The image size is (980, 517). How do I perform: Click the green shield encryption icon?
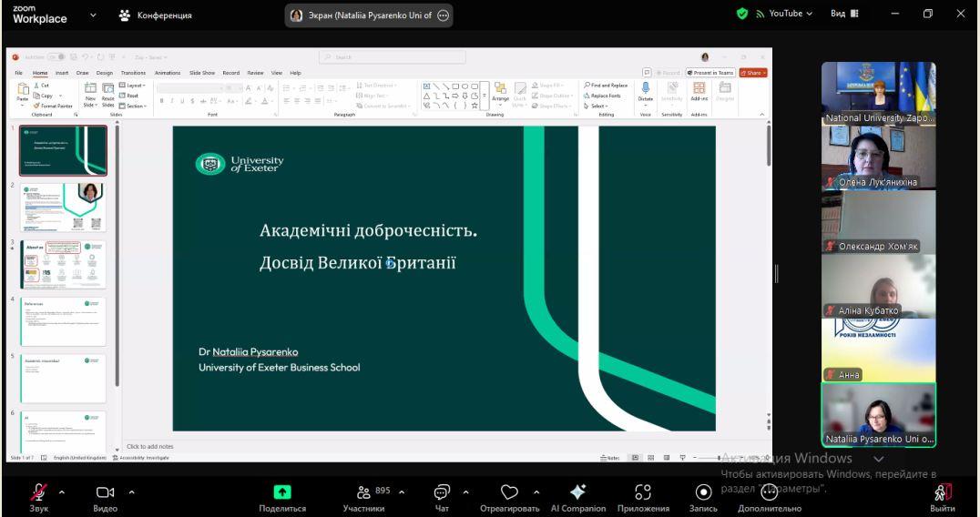pyautogui.click(x=742, y=15)
